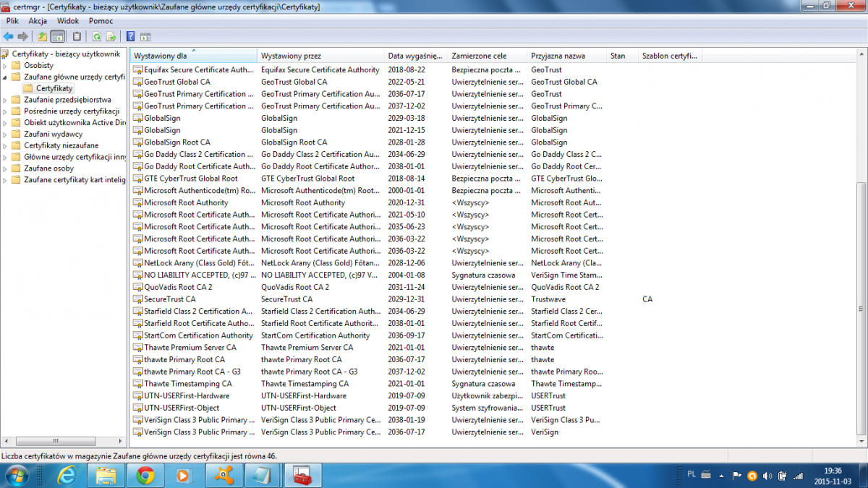The height and width of the screenshot is (488, 868).
Task: Click the UTN-USERFirst-Object row name
Action: 182,408
